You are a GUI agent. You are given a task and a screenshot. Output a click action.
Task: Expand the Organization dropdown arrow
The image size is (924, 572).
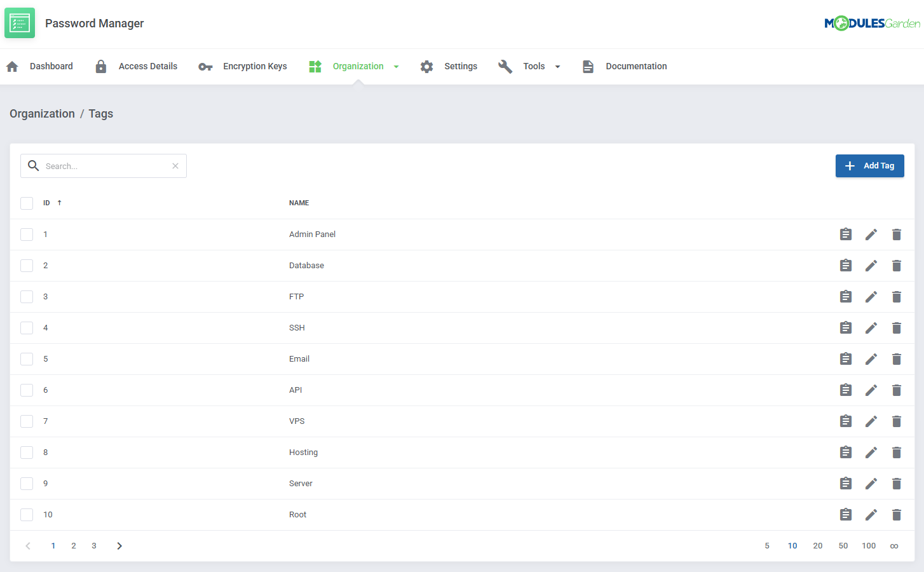click(396, 67)
